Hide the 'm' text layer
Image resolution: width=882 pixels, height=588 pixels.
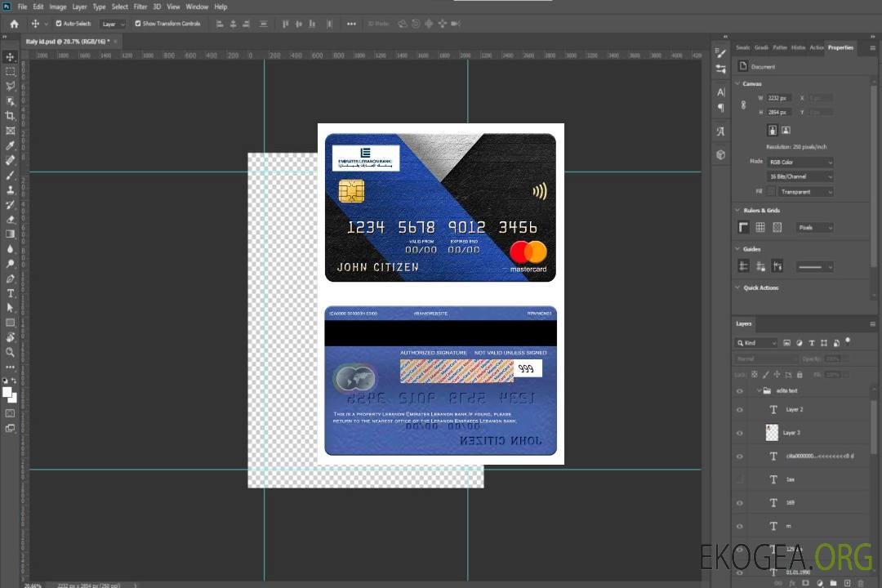click(x=740, y=527)
